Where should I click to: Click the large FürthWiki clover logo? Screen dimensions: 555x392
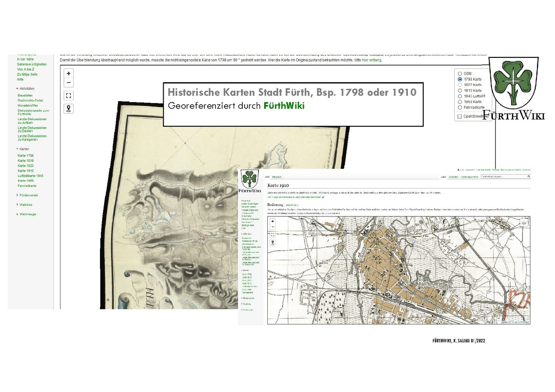(x=513, y=83)
